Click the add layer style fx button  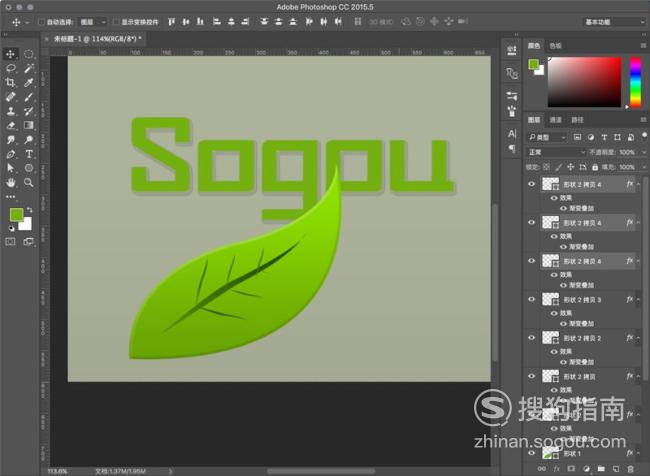tap(556, 469)
